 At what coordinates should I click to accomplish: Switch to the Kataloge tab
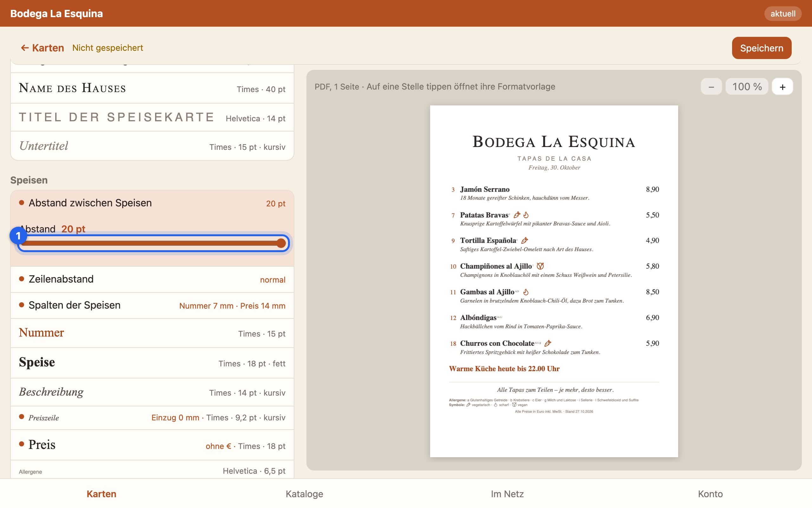click(x=304, y=493)
